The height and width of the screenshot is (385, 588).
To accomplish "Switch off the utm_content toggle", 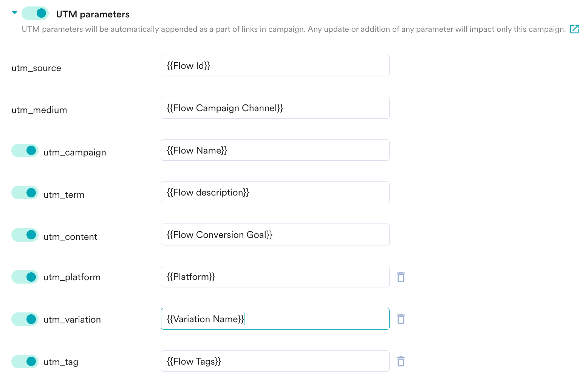I will coord(25,235).
